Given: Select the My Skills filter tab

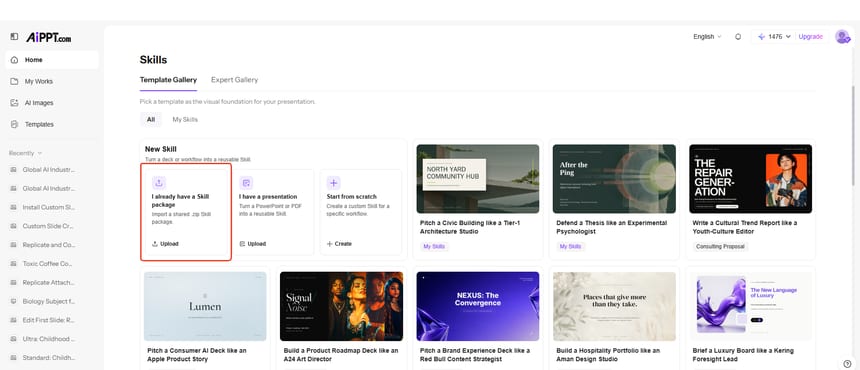Looking at the screenshot, I should click(x=185, y=119).
